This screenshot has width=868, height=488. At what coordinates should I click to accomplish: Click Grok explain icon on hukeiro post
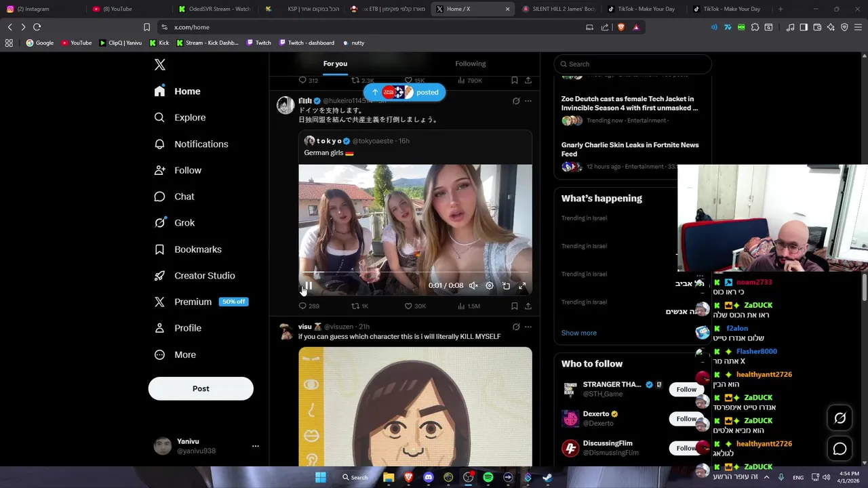[x=516, y=101]
